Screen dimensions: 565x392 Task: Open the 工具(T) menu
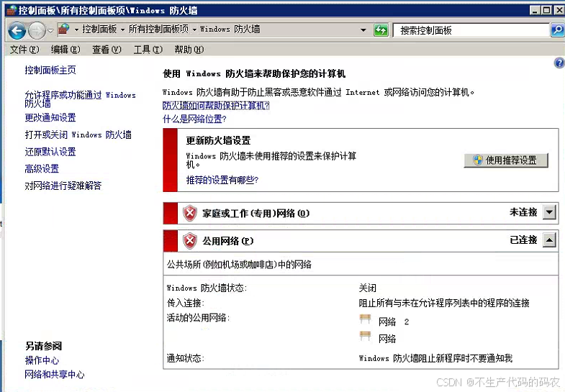[x=148, y=50]
